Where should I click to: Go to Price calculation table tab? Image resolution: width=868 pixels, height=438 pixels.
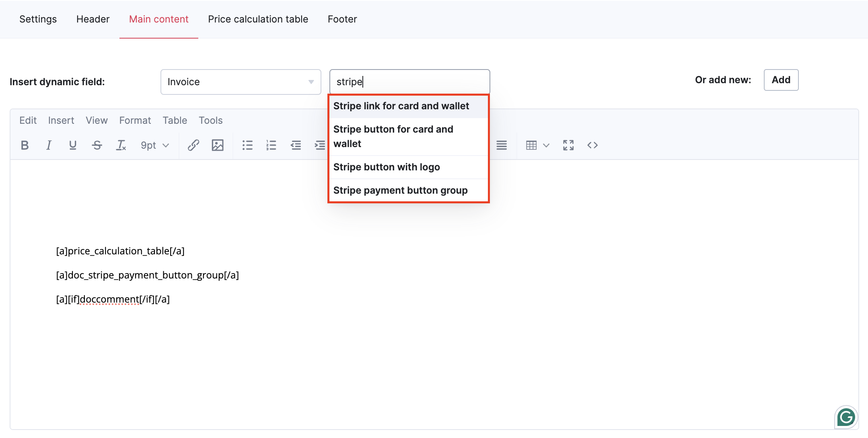click(258, 19)
